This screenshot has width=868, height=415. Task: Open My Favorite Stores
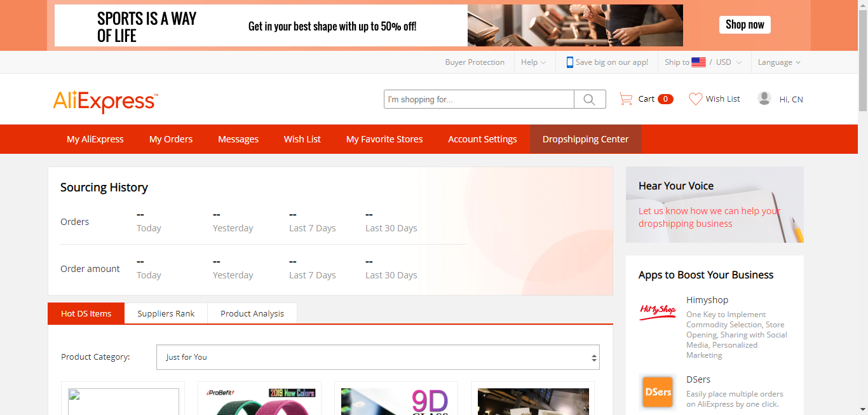tap(384, 139)
